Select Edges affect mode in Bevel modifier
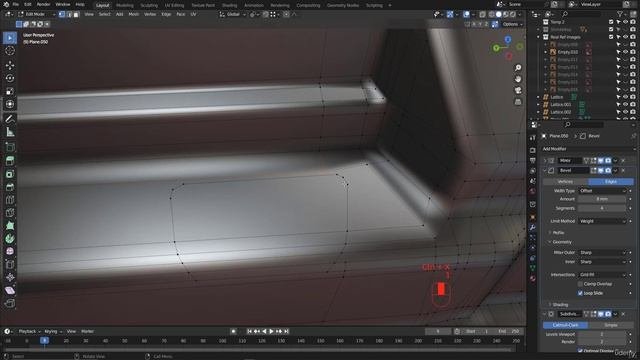The image size is (640, 360). (x=611, y=182)
